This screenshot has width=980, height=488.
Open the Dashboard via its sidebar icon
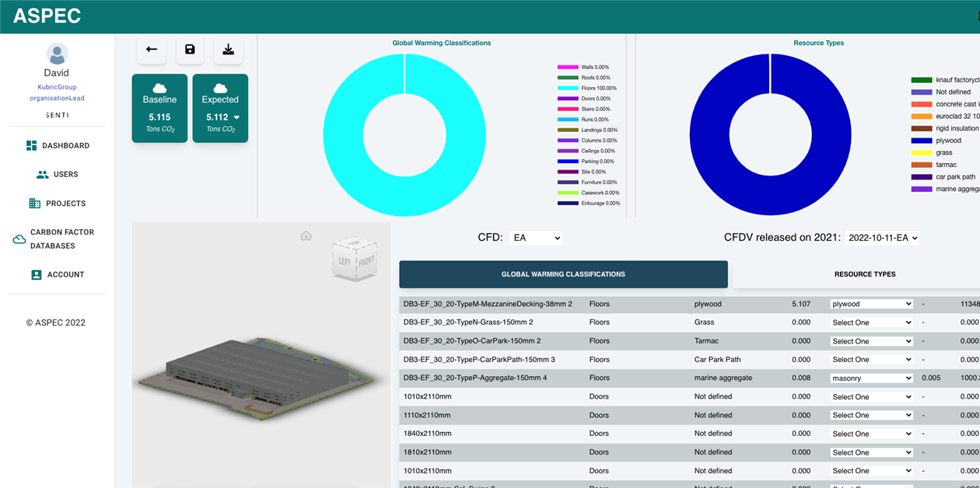[x=31, y=145]
